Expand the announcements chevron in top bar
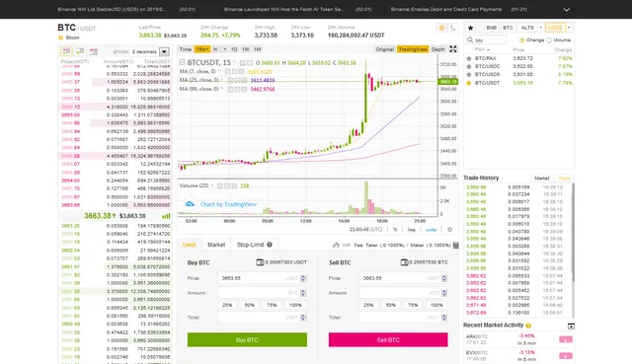Screen dimensions: 632x364 566,10
